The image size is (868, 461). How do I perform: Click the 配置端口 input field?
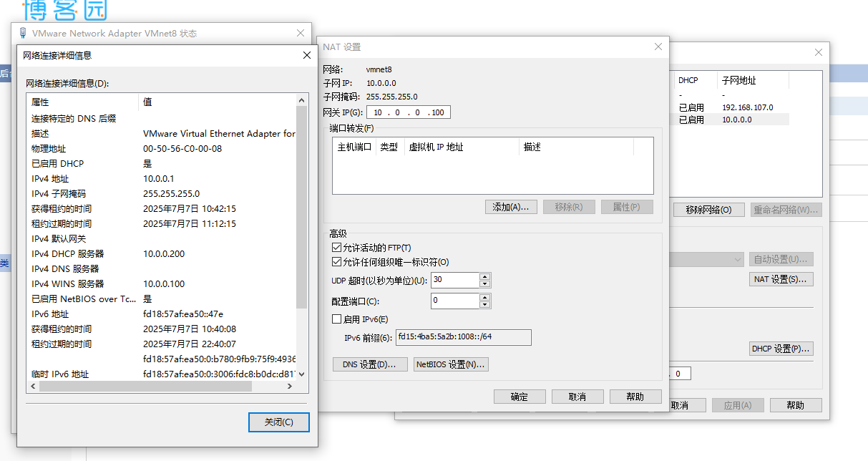(x=455, y=301)
